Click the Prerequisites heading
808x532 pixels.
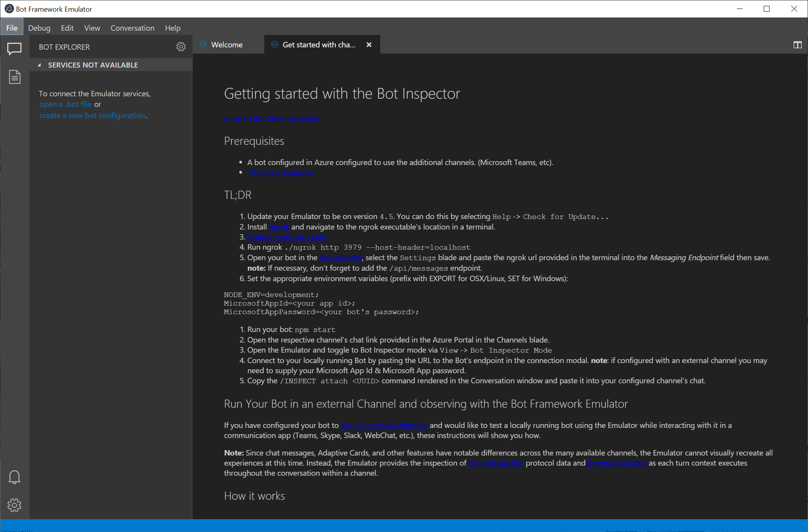(x=254, y=141)
